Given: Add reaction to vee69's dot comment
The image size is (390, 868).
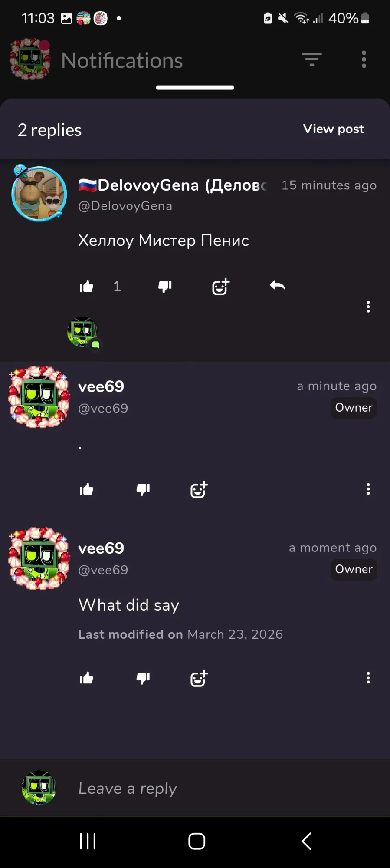Looking at the screenshot, I should click(x=199, y=490).
